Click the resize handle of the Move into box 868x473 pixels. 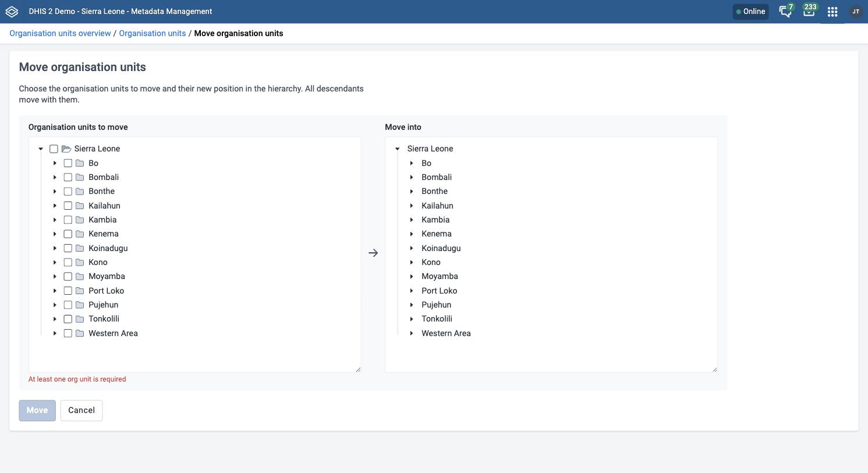point(714,369)
